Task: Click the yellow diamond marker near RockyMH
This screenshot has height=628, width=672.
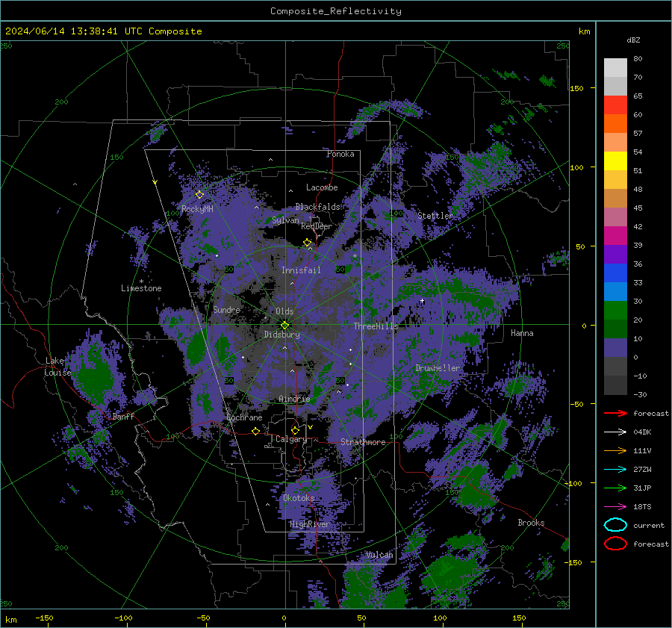Action: point(199,195)
